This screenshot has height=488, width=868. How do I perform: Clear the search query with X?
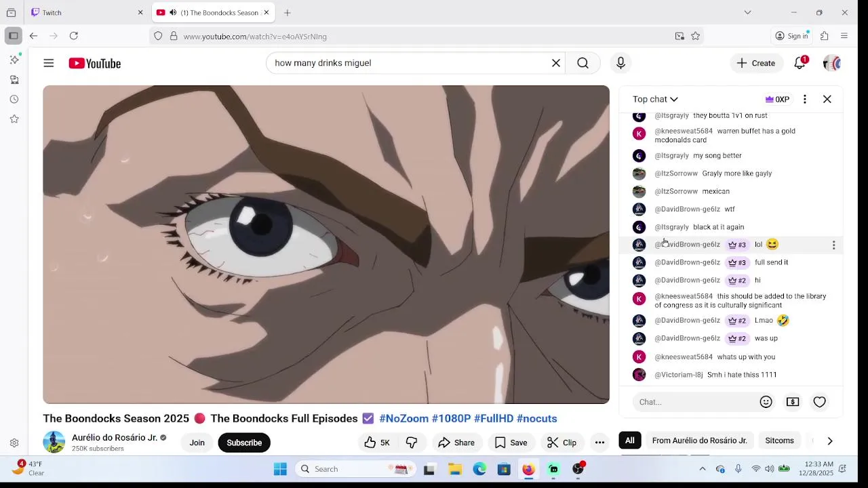pyautogui.click(x=556, y=63)
